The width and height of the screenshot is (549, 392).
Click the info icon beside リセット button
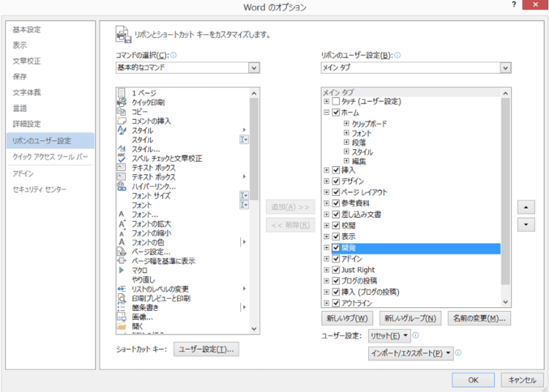415,336
